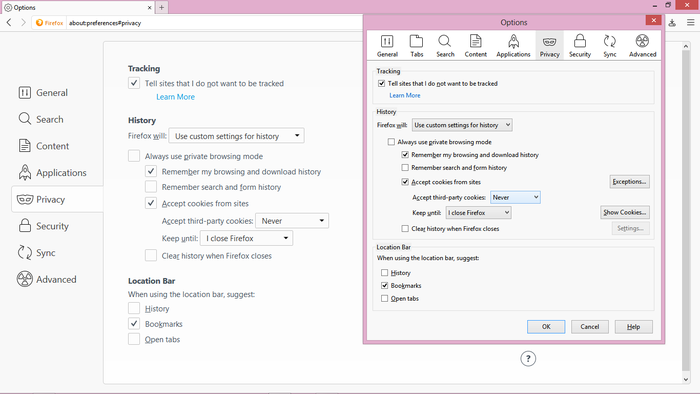Toggle page location bar Bookmarks suggestion checkbox

[134, 323]
